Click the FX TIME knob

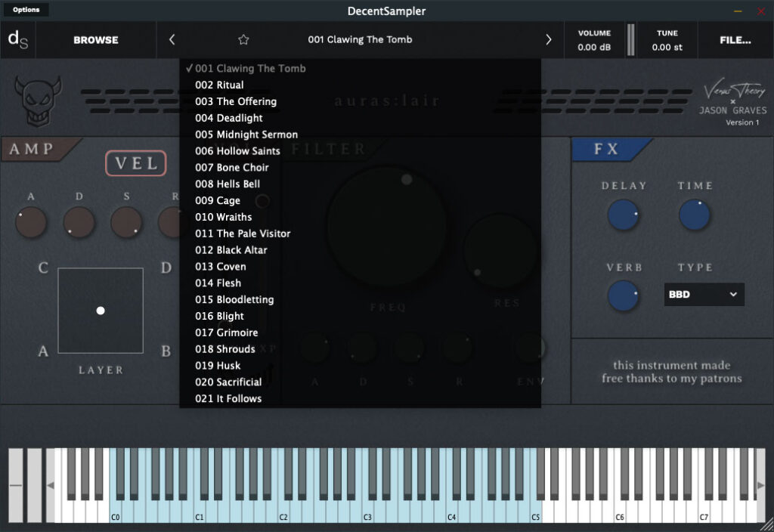pos(695,215)
